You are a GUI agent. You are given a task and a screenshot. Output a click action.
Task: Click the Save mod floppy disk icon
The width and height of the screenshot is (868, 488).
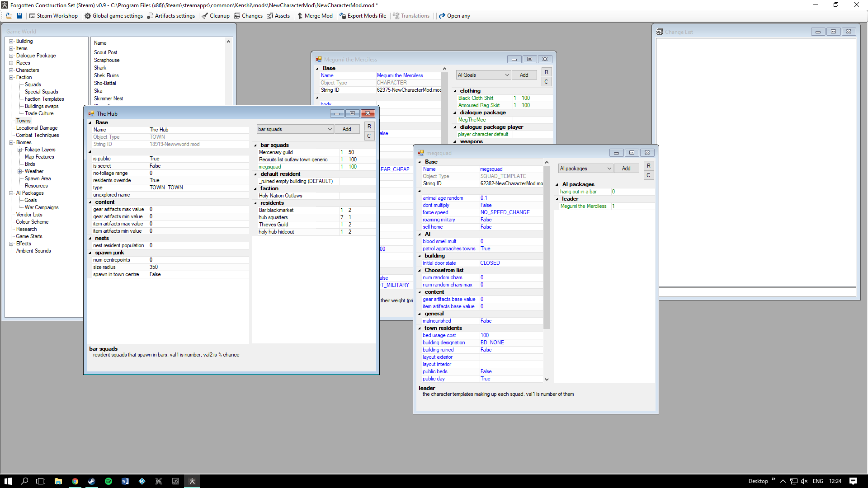pyautogui.click(x=19, y=16)
